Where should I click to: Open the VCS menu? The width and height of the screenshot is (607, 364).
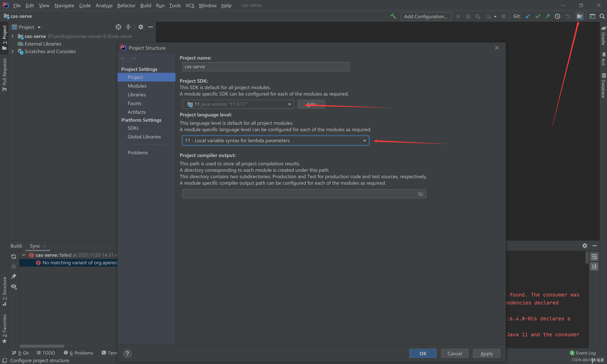tap(190, 5)
